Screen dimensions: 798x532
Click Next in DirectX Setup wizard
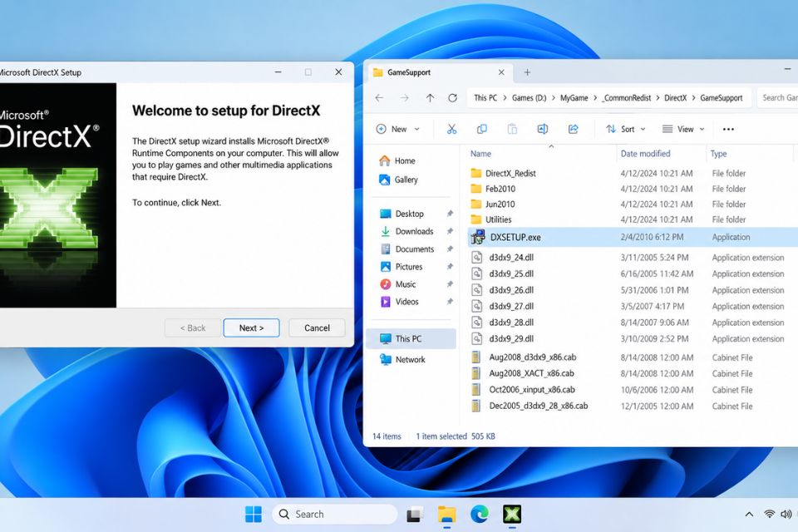(x=251, y=328)
